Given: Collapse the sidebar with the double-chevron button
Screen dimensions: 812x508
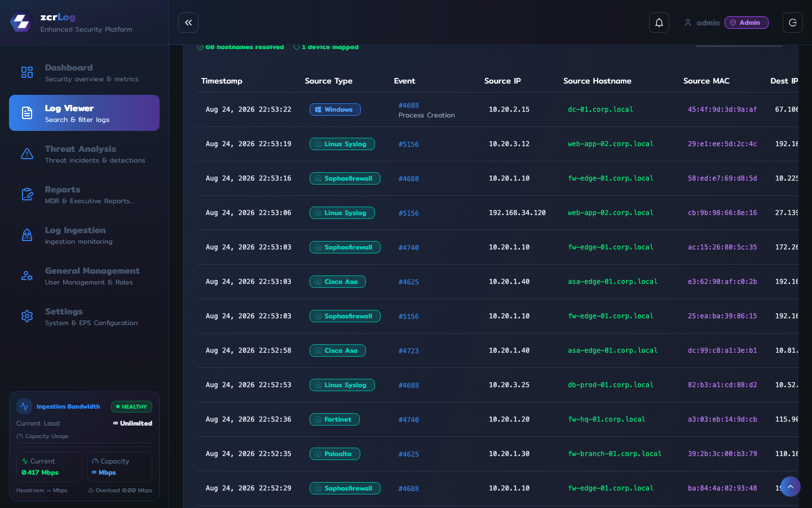Looking at the screenshot, I should point(188,23).
